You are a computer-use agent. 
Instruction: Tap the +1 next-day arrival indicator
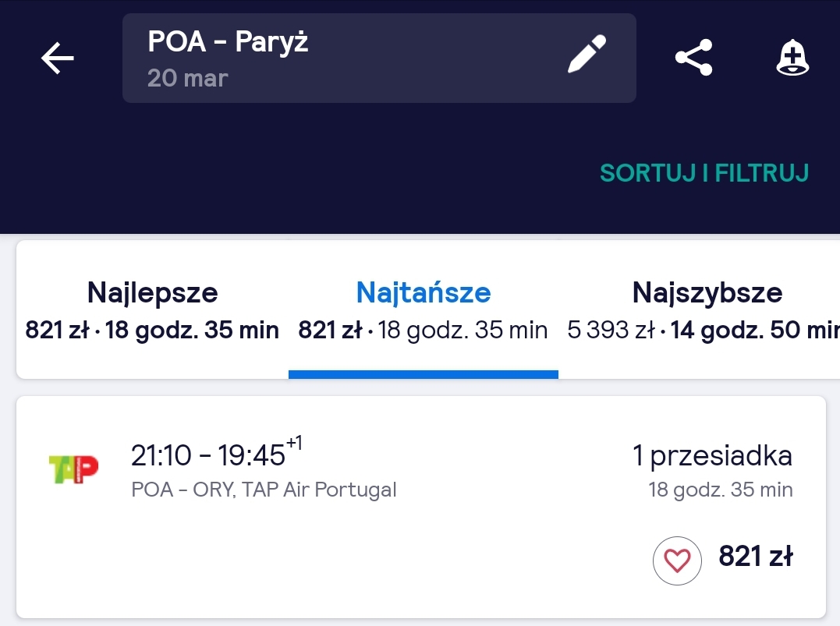pos(295,444)
